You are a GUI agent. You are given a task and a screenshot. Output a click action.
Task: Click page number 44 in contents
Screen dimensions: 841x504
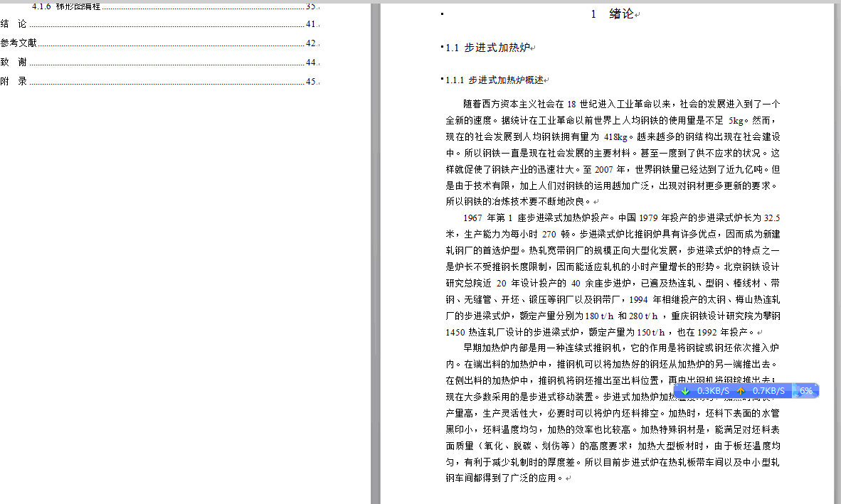311,63
